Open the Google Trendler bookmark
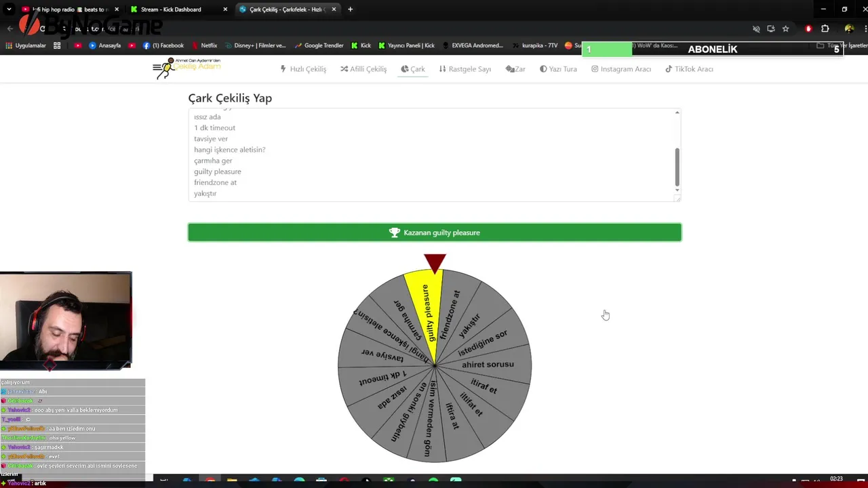868x488 pixels. 319,45
